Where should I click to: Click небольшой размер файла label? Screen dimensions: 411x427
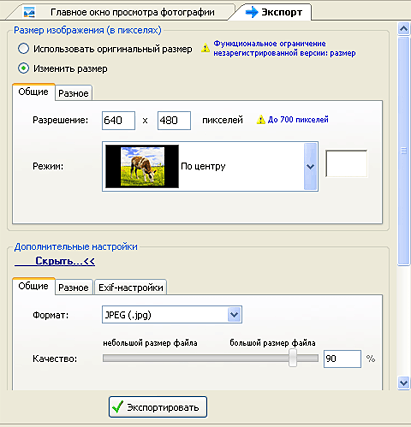[x=150, y=343]
